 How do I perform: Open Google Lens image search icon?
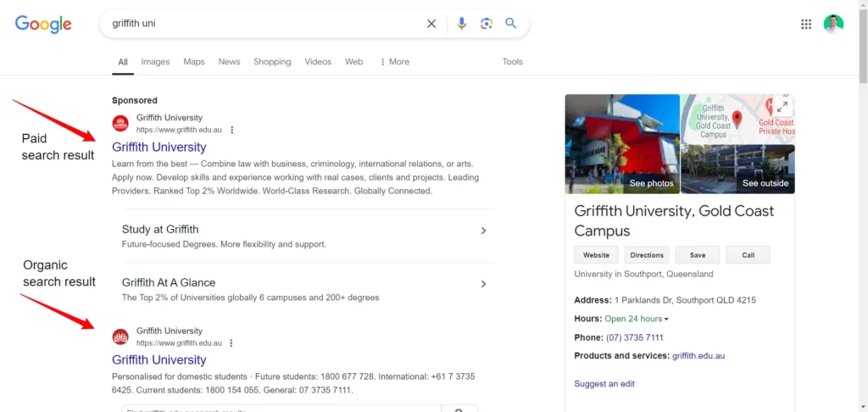pyautogui.click(x=486, y=24)
